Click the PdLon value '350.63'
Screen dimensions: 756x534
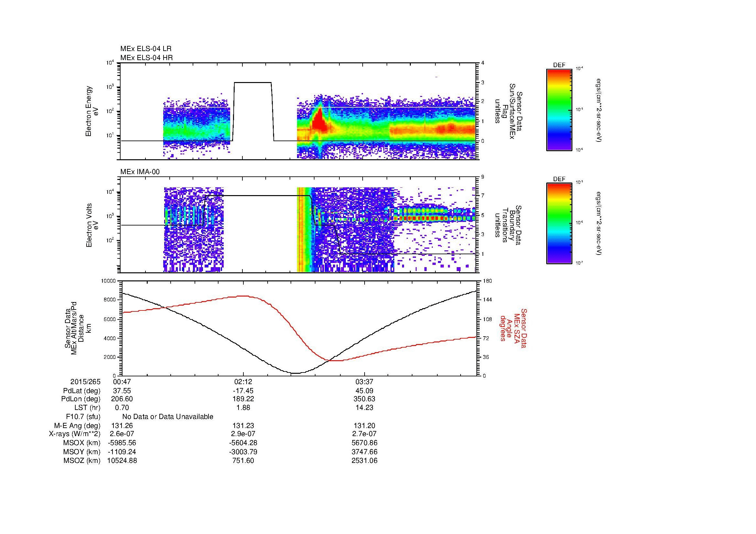[364, 399]
